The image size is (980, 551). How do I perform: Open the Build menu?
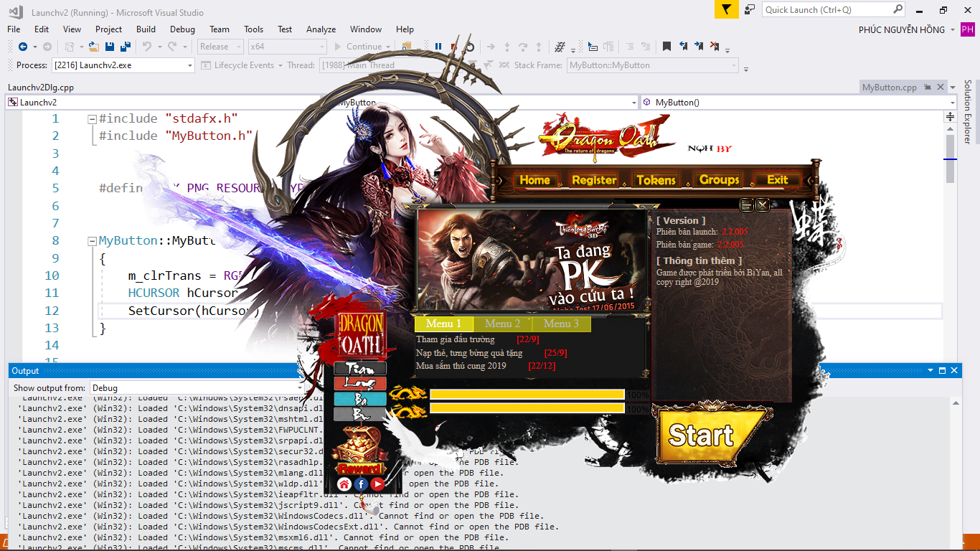coord(146,29)
